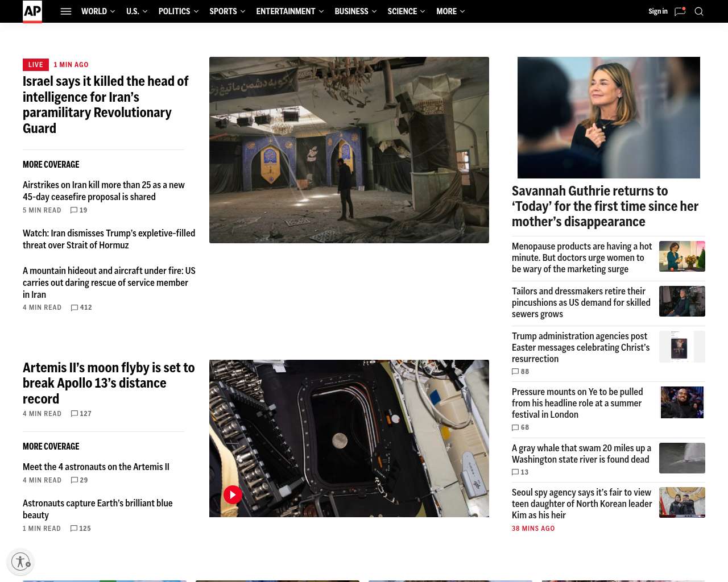Expand the More menu chevron
The height and width of the screenshot is (582, 728).
pos(462,11)
